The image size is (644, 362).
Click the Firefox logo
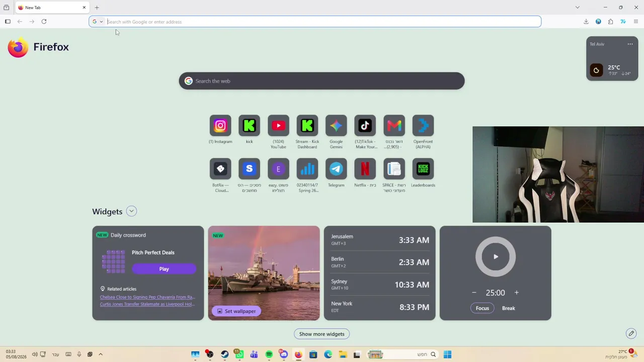(38, 47)
